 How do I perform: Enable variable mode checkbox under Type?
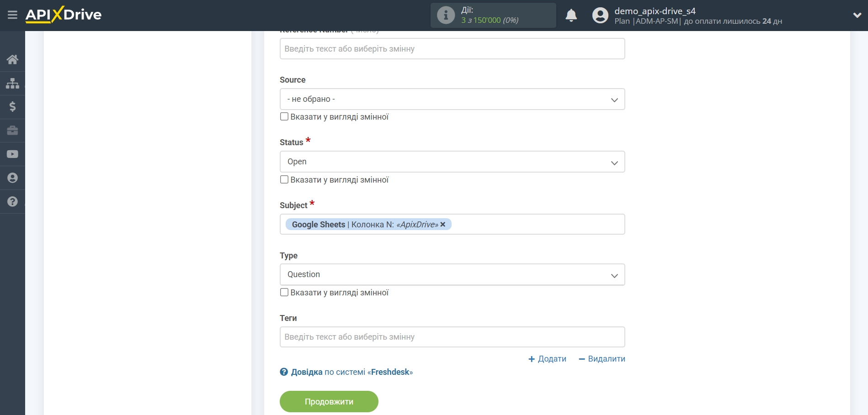coord(284,292)
